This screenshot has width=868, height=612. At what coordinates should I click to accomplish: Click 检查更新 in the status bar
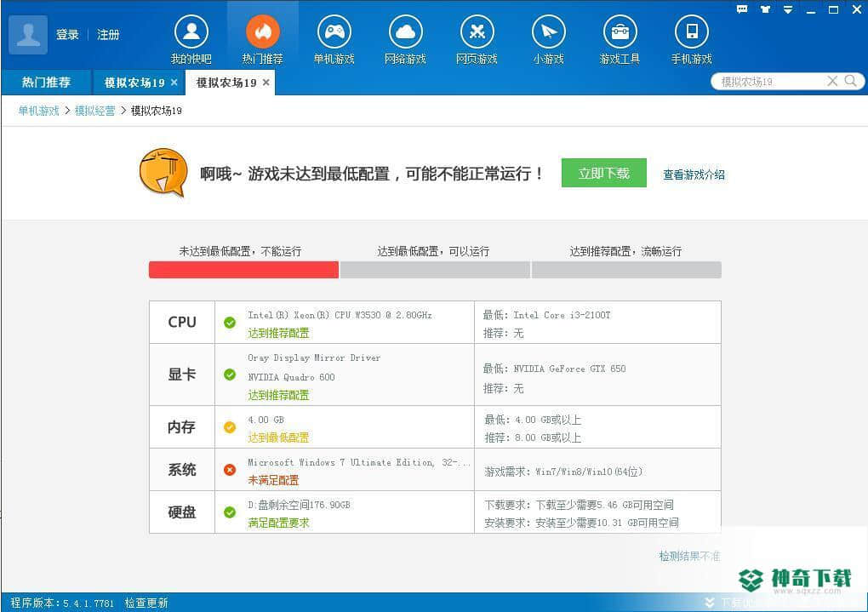click(146, 603)
